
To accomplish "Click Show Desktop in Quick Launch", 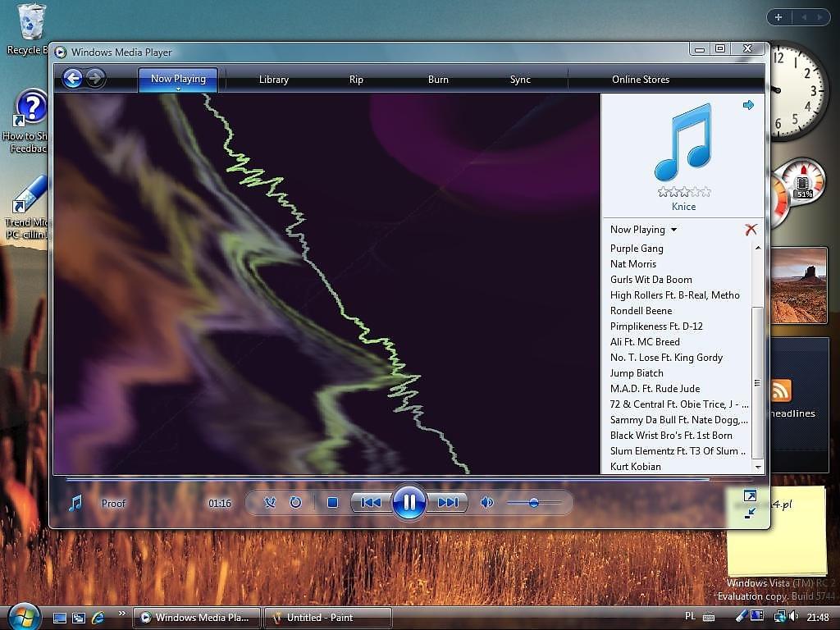I will click(59, 618).
